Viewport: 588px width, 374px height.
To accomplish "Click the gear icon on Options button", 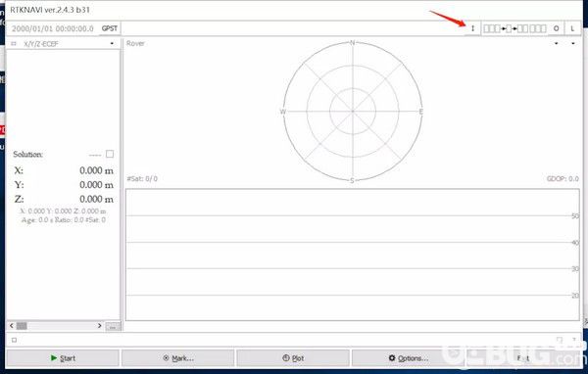I will (x=392, y=358).
